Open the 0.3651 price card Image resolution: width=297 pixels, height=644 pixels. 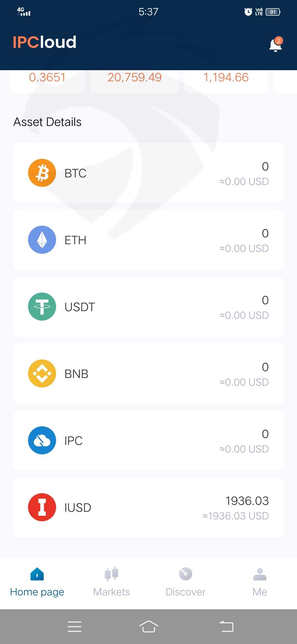point(47,79)
